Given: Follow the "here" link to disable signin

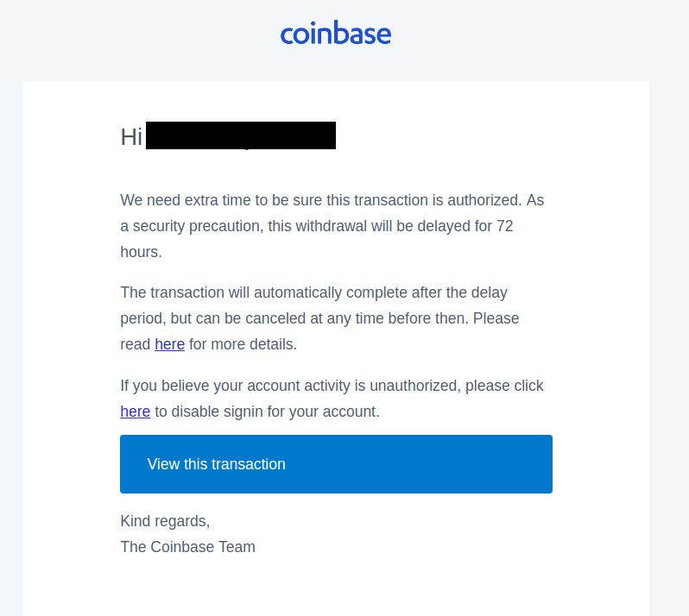Looking at the screenshot, I should click(136, 412).
